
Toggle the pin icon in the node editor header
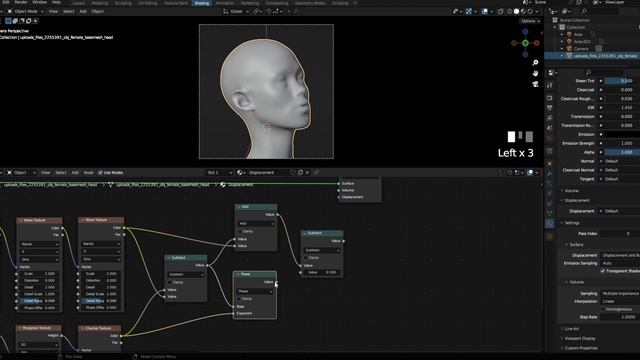pyautogui.click(x=316, y=173)
